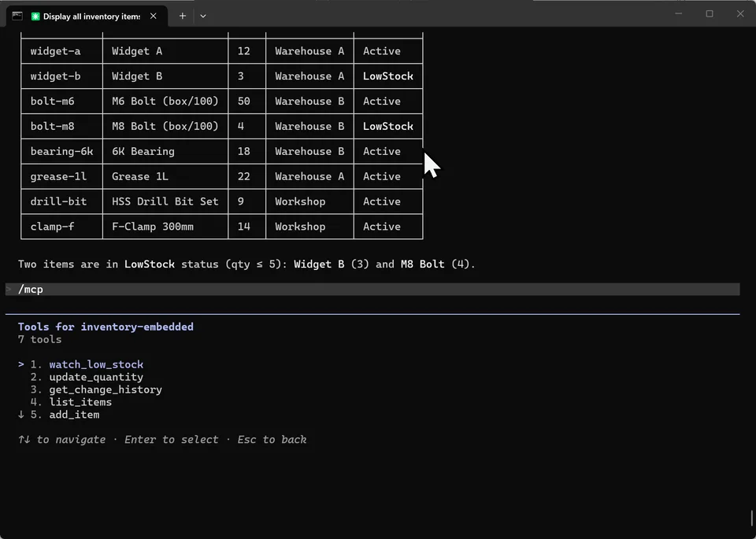
Task: Select watch_low_stock tool
Action: (96, 364)
